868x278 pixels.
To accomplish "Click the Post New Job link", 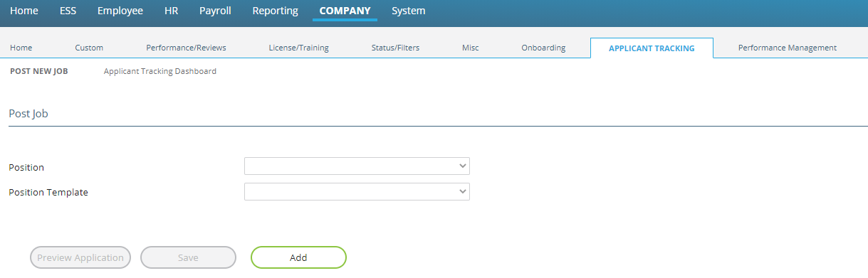I will 39,71.
